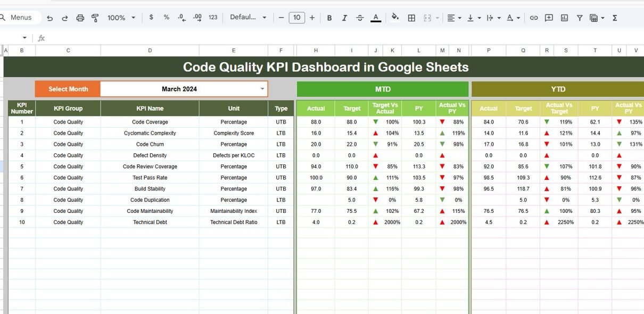This screenshot has height=314, width=644.
Task: Insert a link using link icon
Action: (534, 18)
